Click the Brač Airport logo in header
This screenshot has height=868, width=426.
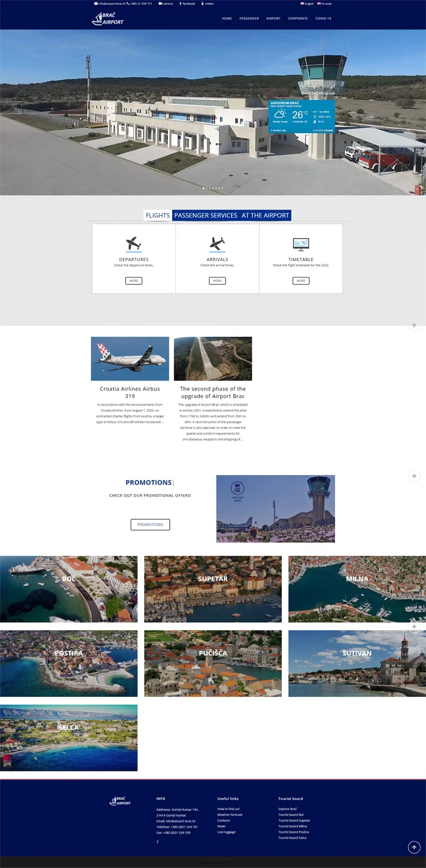pos(108,19)
